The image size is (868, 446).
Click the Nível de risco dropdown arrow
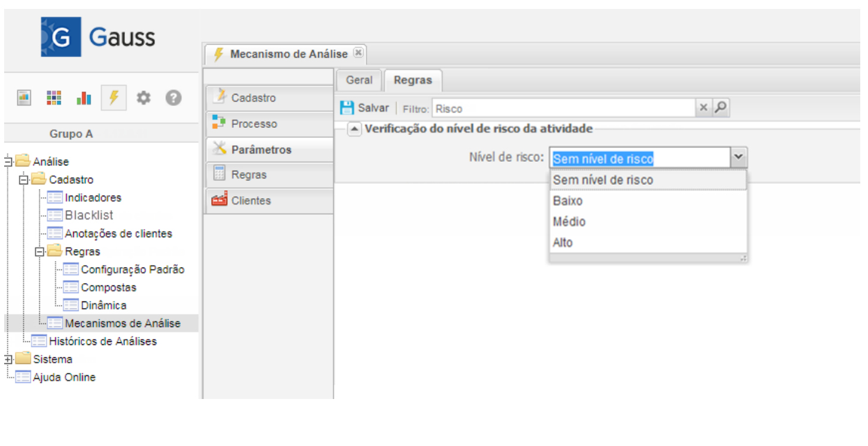coord(738,158)
